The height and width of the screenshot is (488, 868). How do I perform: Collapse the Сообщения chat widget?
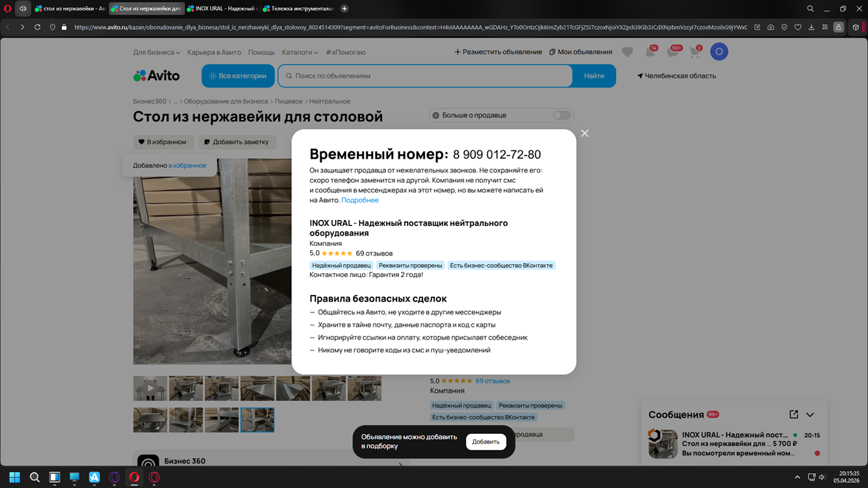pyautogui.click(x=811, y=414)
